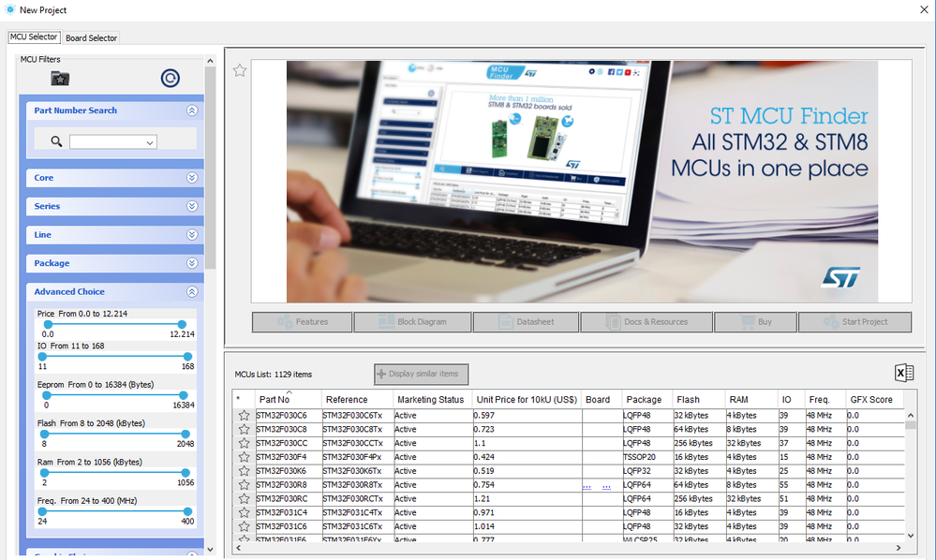
Task: Close the New Project window
Action: coord(924,9)
